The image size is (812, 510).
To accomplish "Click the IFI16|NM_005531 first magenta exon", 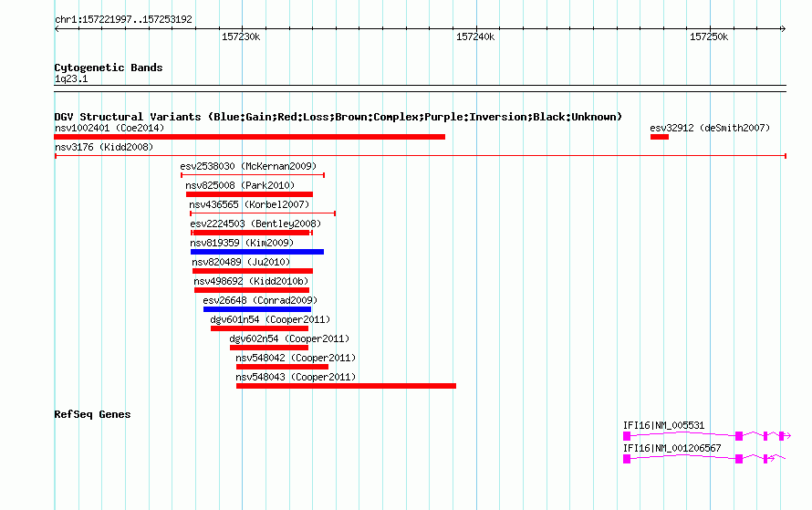I will pyautogui.click(x=627, y=436).
